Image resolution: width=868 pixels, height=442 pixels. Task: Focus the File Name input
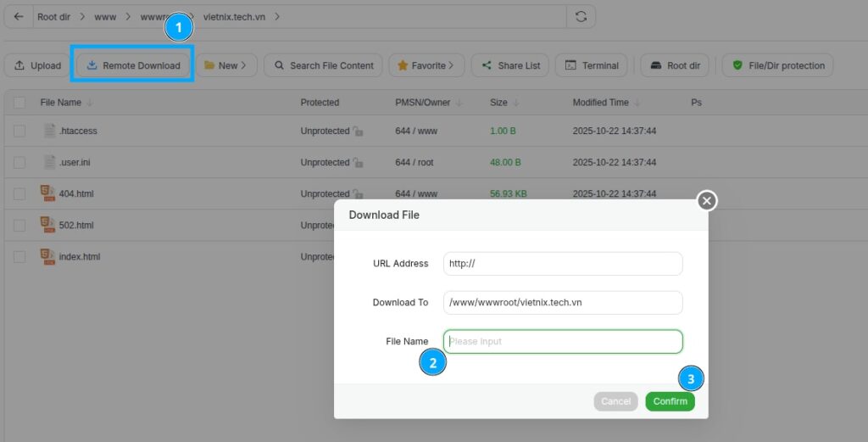point(563,342)
